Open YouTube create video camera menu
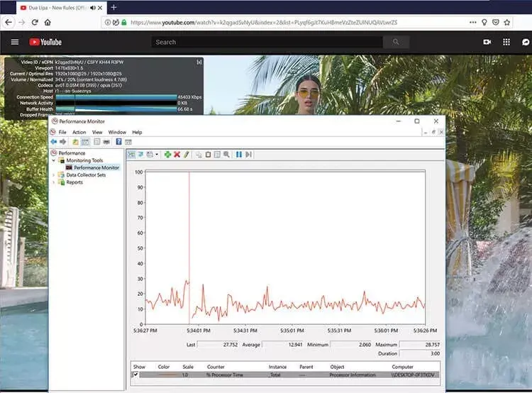This screenshot has height=393, width=532. click(487, 42)
